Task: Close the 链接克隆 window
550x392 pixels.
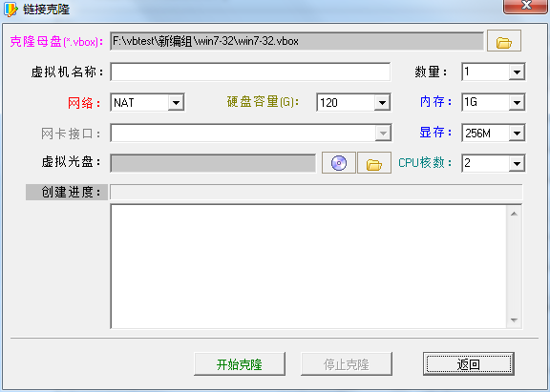Action: pos(525,6)
